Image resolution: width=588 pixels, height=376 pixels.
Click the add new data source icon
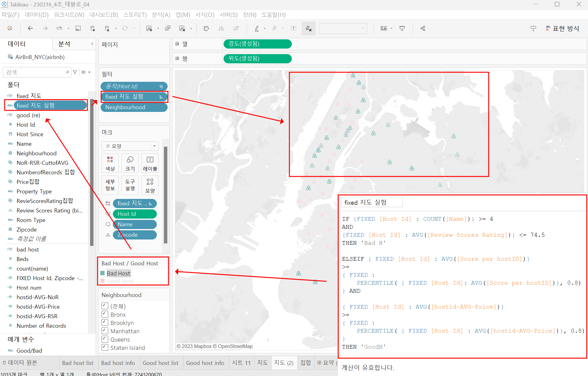coord(93,28)
